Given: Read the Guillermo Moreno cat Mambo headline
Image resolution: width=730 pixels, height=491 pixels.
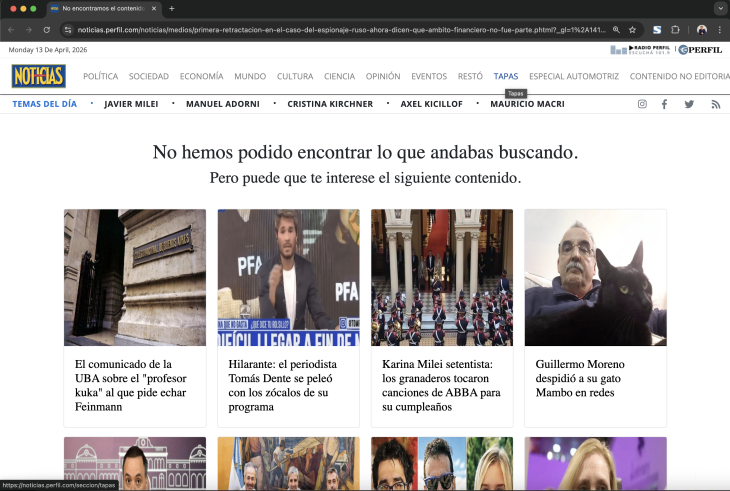Looking at the screenshot, I should point(588,379).
